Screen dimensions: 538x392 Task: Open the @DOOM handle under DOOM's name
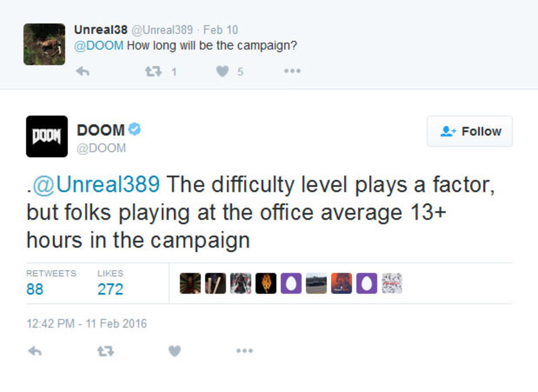pyautogui.click(x=101, y=148)
